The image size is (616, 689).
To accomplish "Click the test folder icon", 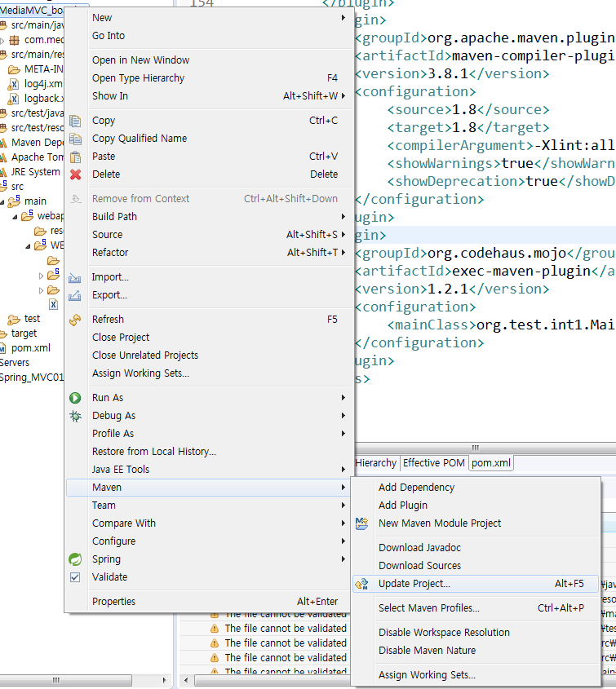I will pos(14,319).
